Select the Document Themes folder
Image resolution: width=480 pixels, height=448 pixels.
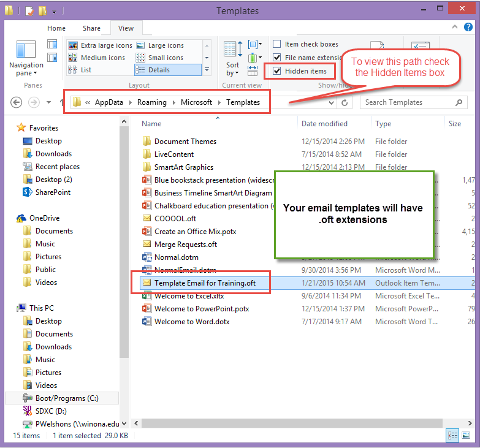[x=185, y=142]
